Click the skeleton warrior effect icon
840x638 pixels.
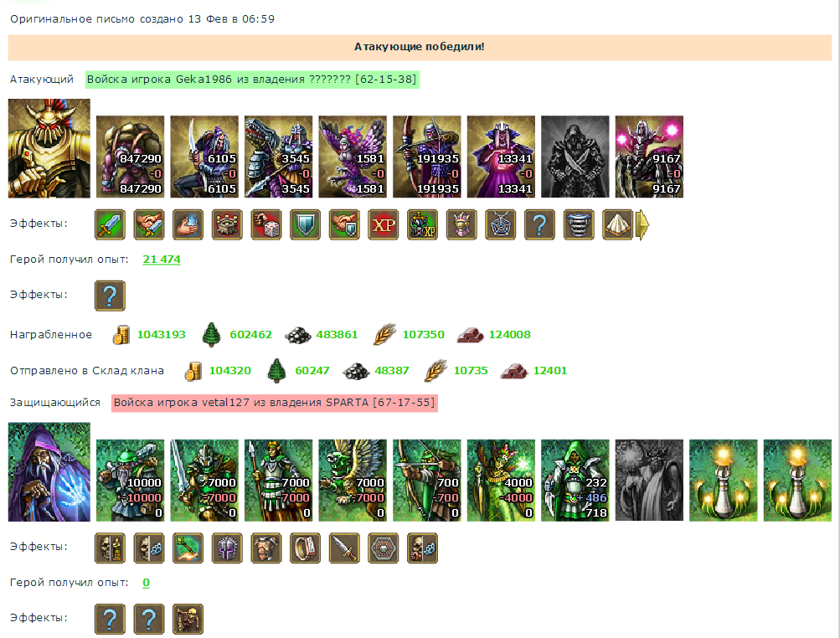[188, 620]
